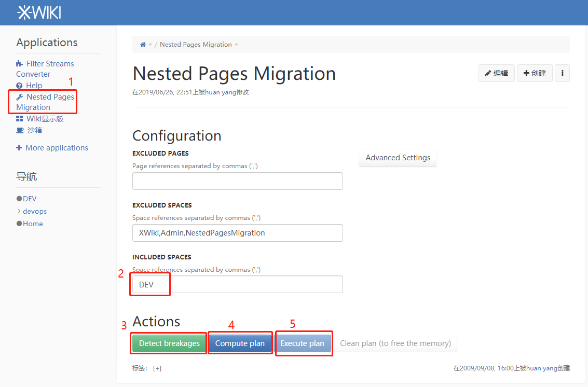Open the Wiki显示版 application
This screenshot has width=588, height=387.
tap(45, 119)
